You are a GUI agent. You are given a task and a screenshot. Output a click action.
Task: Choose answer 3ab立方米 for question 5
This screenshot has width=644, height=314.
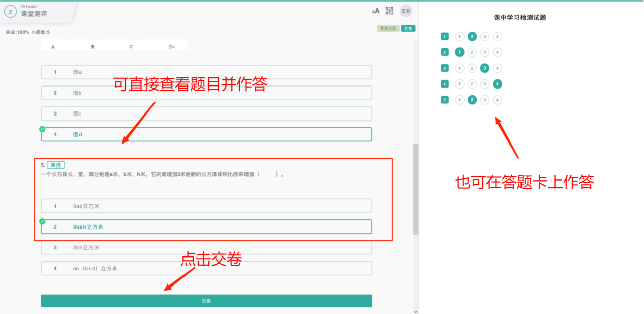coord(206,206)
